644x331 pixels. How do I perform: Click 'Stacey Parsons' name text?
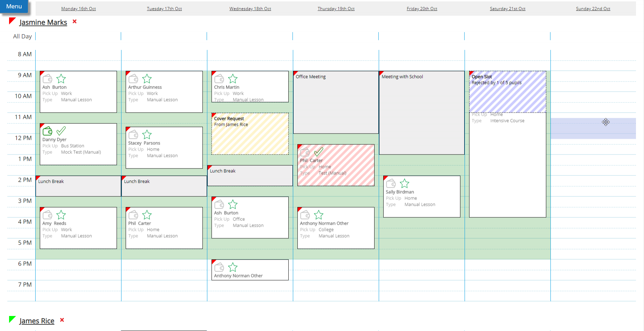[144, 143]
